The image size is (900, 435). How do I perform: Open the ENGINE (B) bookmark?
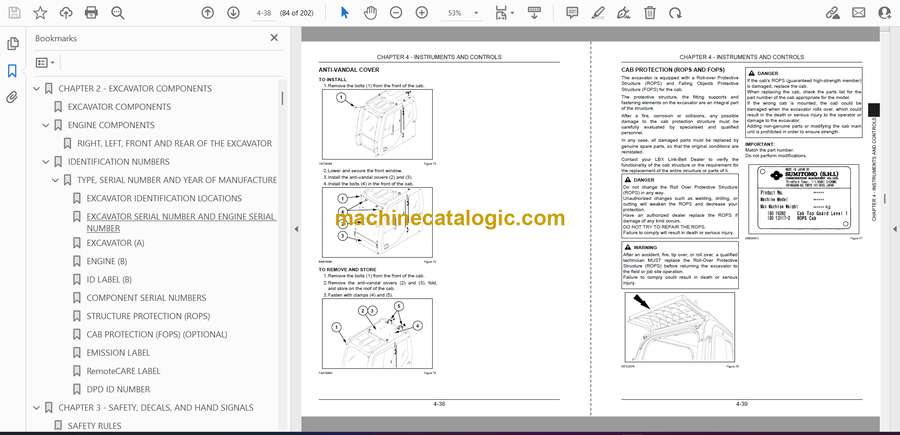pyautogui.click(x=107, y=261)
